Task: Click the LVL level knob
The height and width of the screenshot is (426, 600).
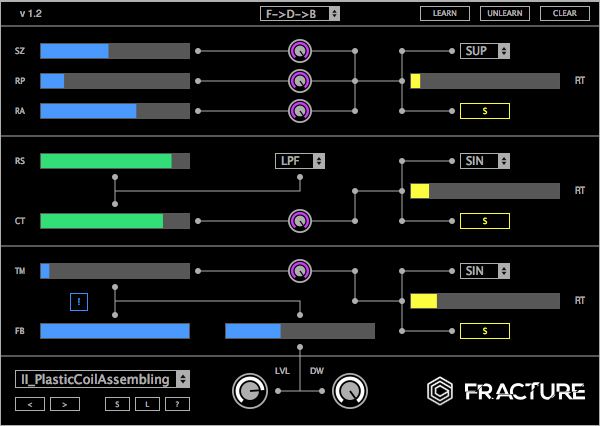Action: click(x=247, y=390)
